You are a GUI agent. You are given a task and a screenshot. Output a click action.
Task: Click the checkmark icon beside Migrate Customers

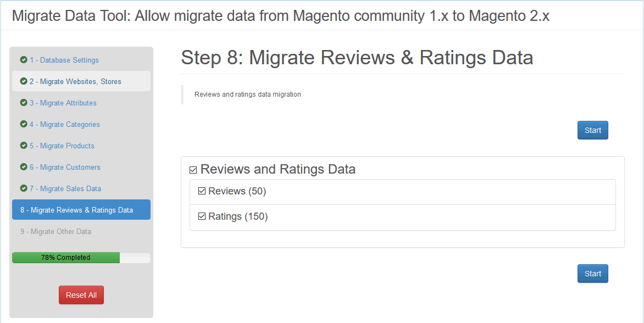point(24,167)
